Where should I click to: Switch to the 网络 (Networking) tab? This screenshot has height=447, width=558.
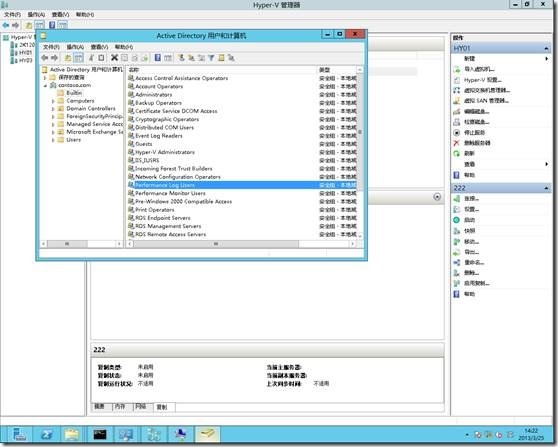141,406
